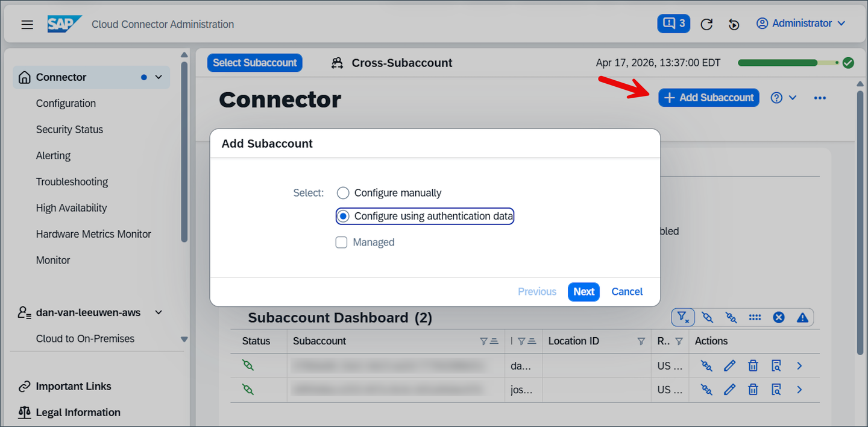Click the SAP logo
The width and height of the screenshot is (868, 427).
click(x=64, y=24)
